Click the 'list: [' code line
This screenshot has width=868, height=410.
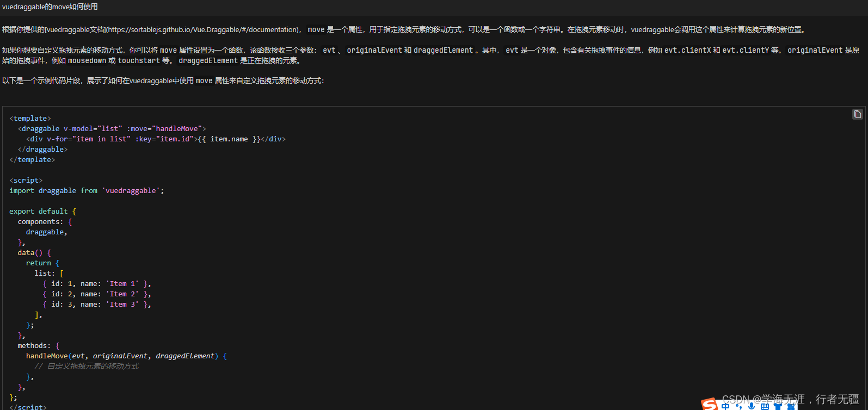49,273
